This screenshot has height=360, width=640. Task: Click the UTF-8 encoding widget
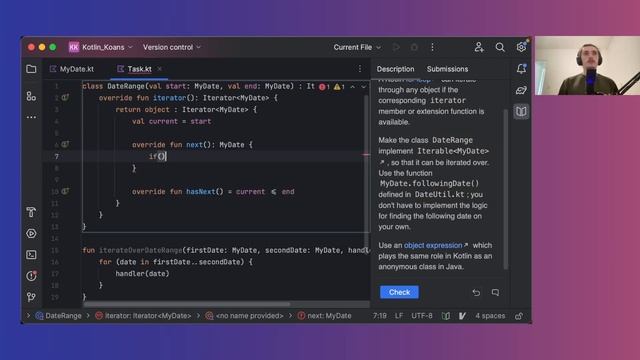point(422,316)
